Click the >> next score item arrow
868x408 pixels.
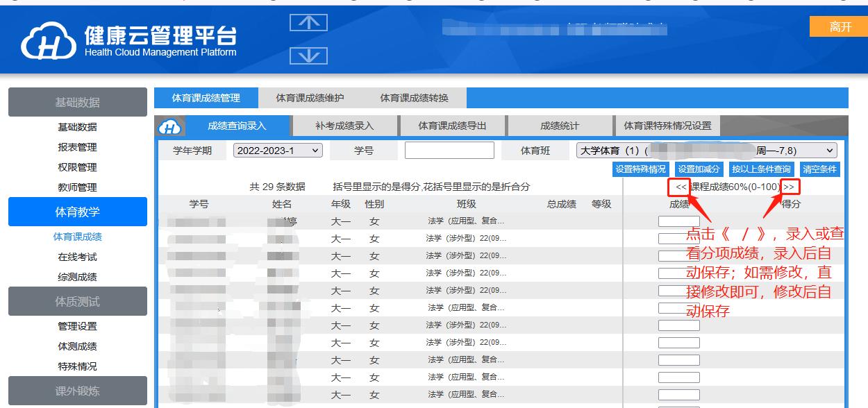[x=789, y=187]
